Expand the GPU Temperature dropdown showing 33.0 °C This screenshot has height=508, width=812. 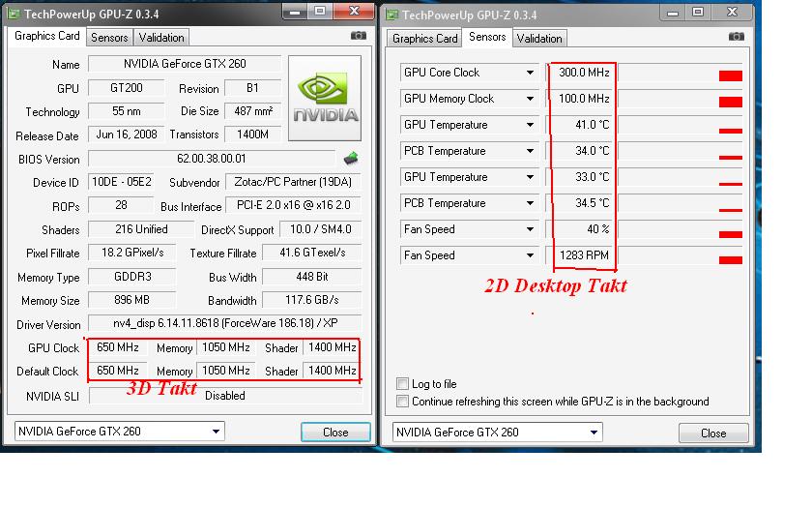click(530, 177)
